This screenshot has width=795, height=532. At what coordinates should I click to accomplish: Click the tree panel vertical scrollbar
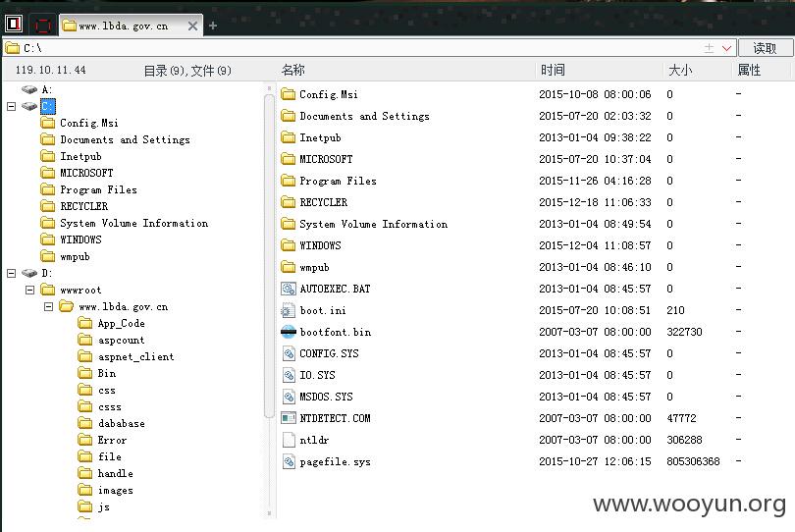(x=269, y=256)
